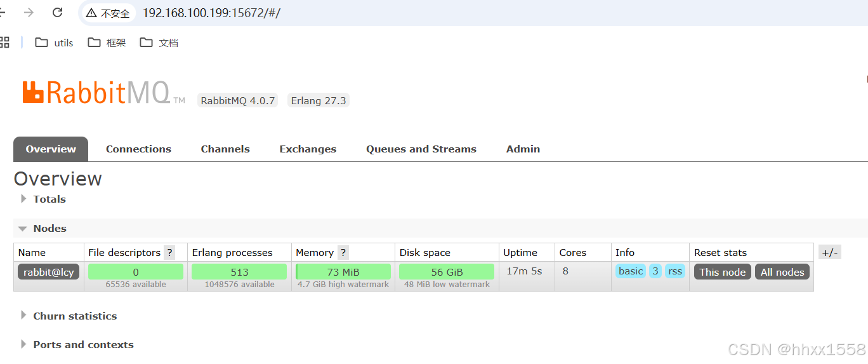
Task: Click the File descriptors 0 usage bar
Action: [136, 272]
